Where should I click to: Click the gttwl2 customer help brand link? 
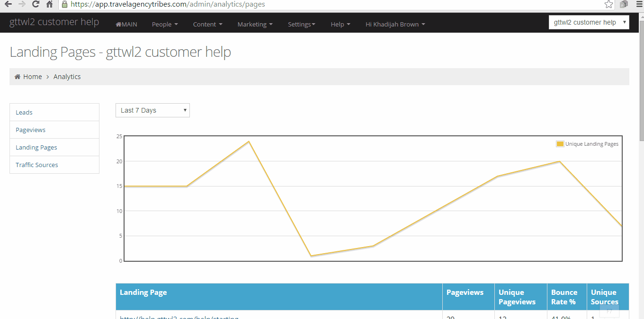[x=54, y=22]
